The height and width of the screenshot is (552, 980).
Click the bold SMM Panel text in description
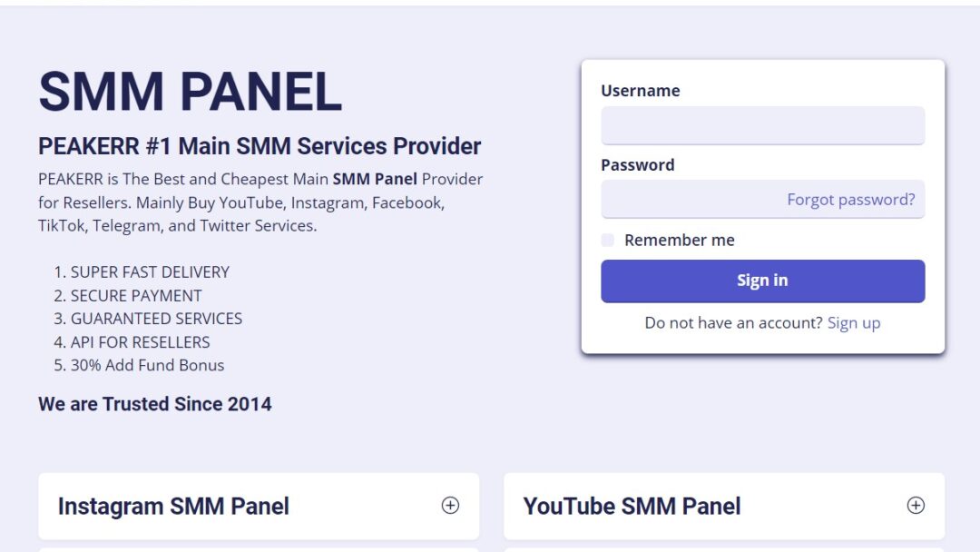click(x=375, y=179)
